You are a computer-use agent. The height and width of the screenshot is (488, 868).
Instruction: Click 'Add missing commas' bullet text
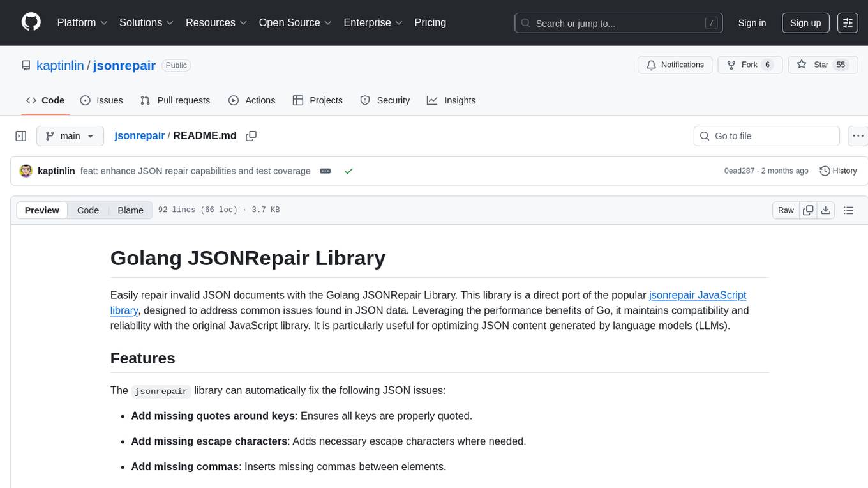(185, 467)
